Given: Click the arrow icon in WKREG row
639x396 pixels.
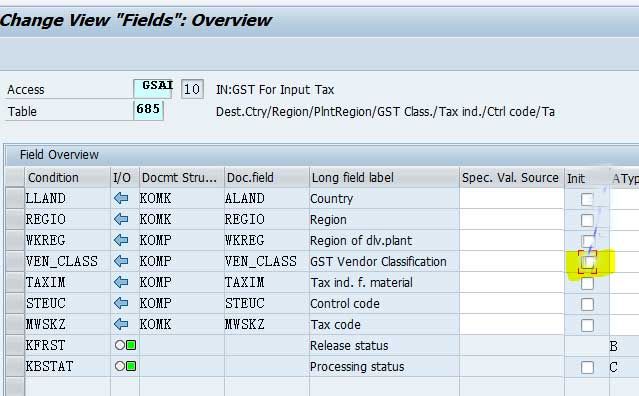Looking at the screenshot, I should [121, 240].
